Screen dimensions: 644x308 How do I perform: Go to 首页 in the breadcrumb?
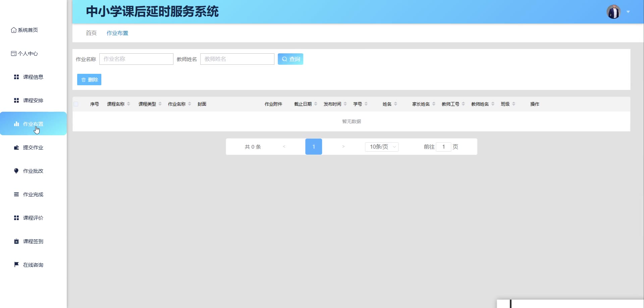(x=91, y=33)
